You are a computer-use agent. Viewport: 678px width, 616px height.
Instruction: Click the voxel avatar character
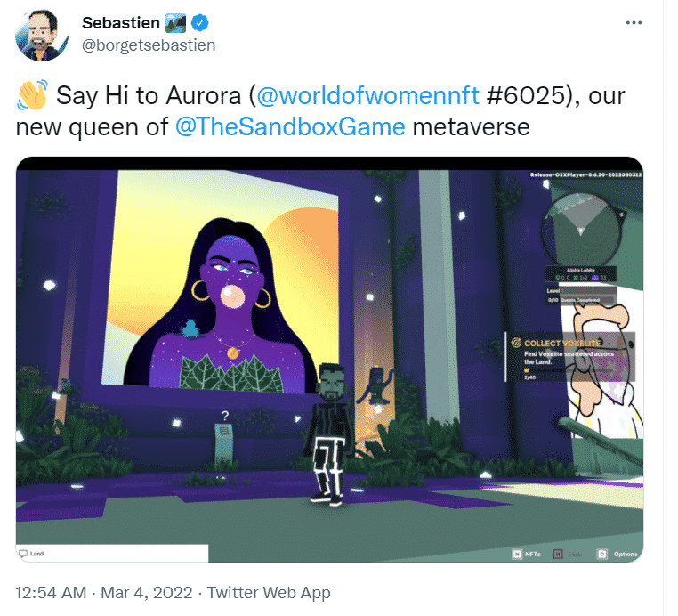point(329,434)
